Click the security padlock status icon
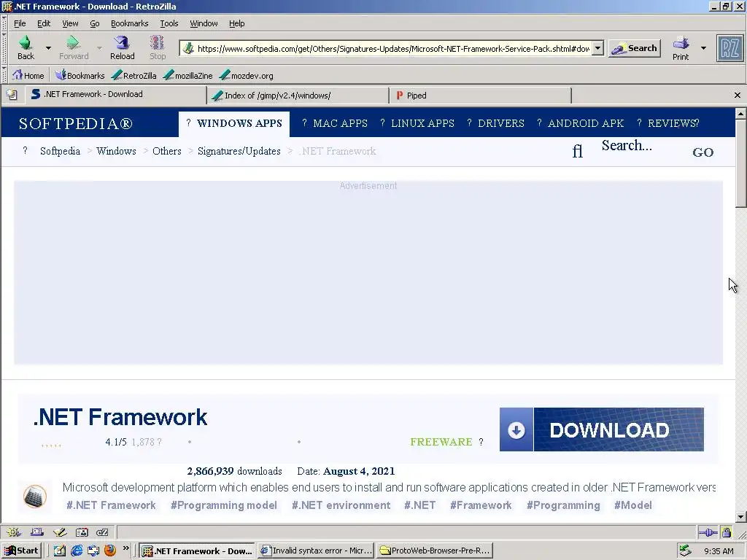Screen dimensions: 747x560 click(726, 532)
